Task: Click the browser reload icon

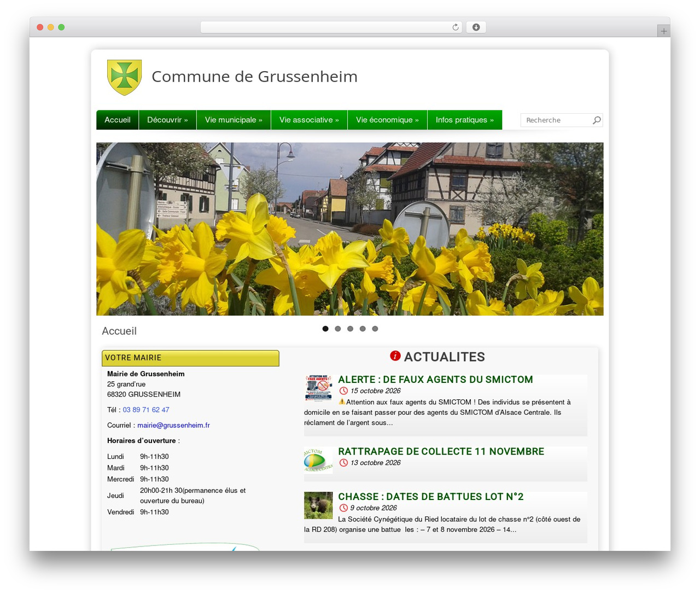Action: click(456, 27)
